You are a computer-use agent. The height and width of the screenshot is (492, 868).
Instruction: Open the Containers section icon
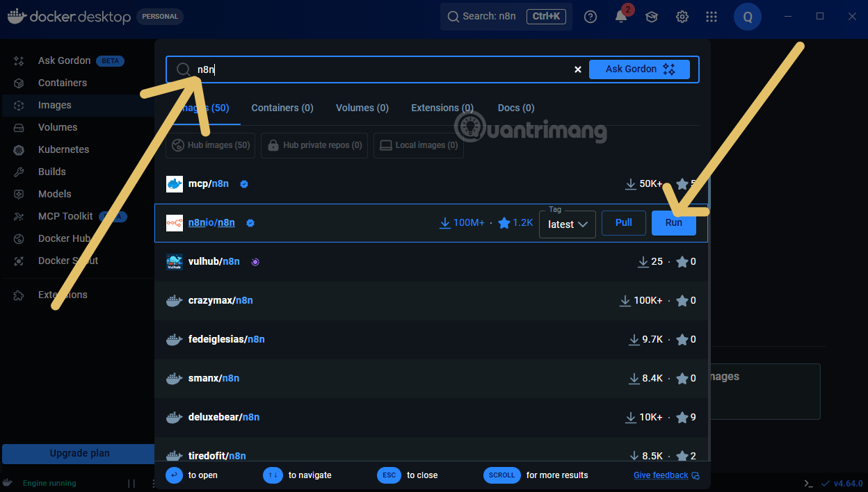pos(19,83)
